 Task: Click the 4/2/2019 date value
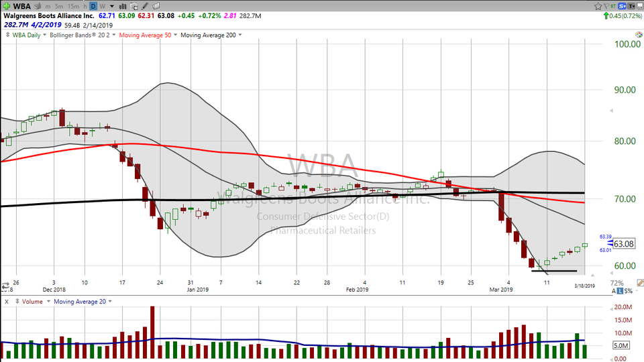point(46,25)
